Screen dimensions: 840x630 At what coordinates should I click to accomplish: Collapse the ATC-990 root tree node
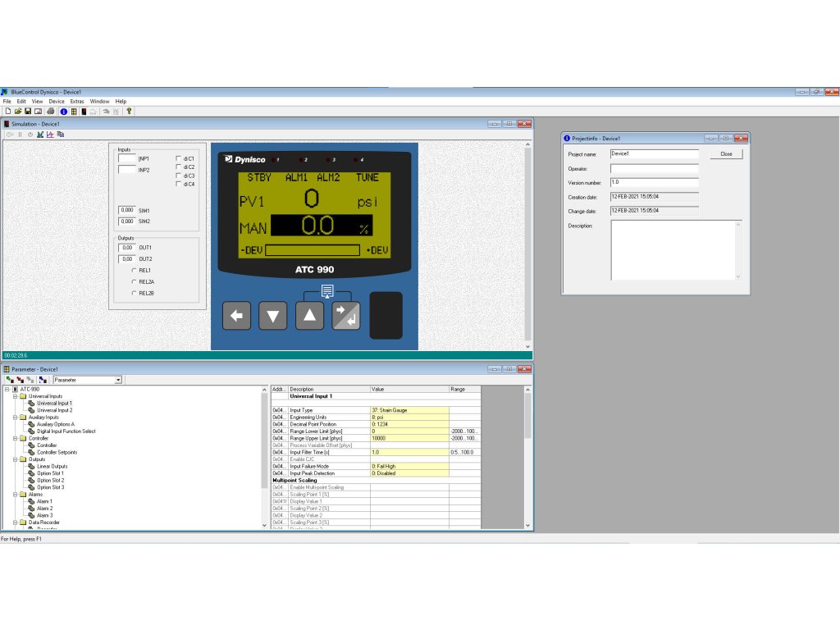(7, 390)
